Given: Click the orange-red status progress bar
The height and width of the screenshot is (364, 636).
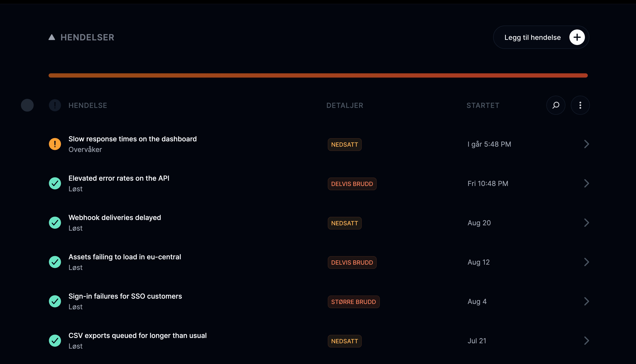Looking at the screenshot, I should 318,75.
